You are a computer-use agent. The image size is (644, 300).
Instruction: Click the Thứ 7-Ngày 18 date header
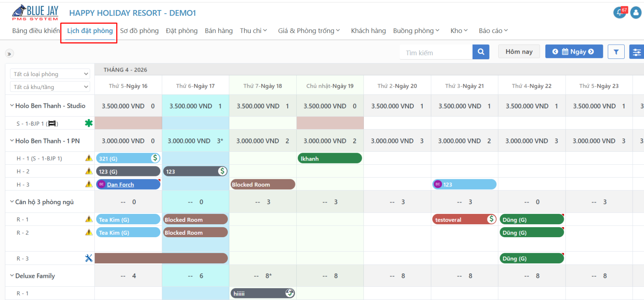coord(263,86)
